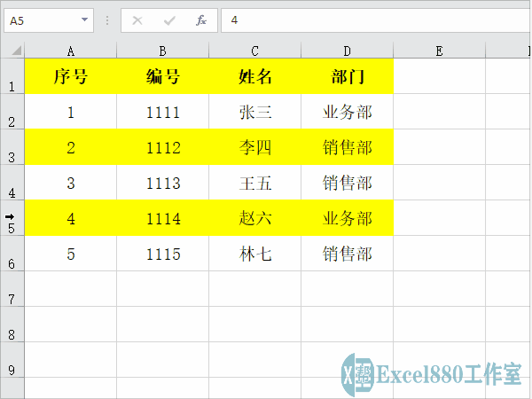532x399 pixels.
Task: Click the Name Box showing A5
Action: (49, 20)
